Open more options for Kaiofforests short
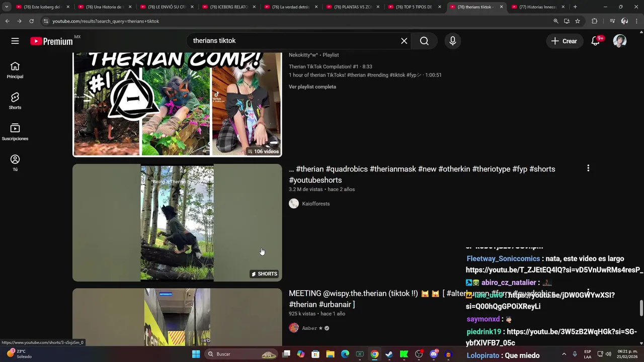The width and height of the screenshot is (644, 362). (588, 168)
